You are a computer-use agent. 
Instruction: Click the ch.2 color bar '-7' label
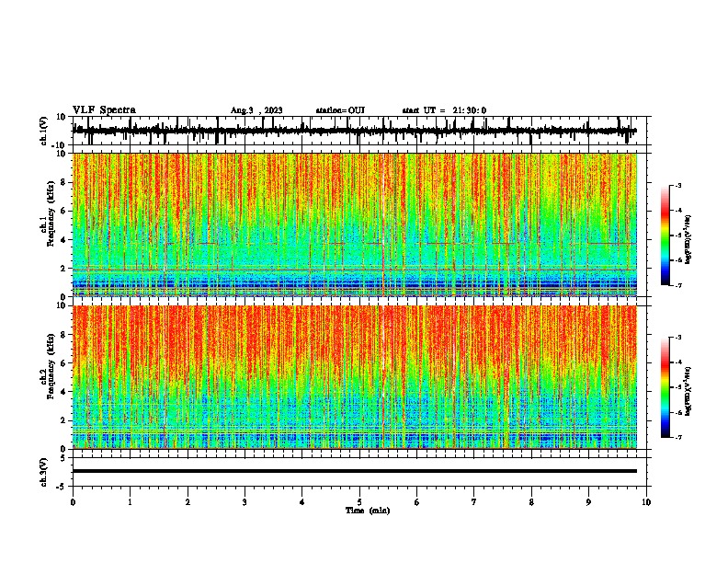pyautogui.click(x=677, y=437)
